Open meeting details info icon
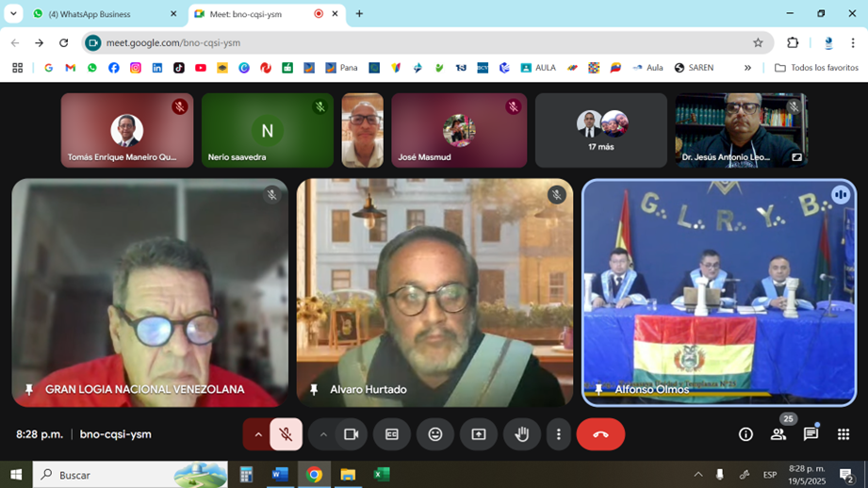The width and height of the screenshot is (868, 488). [x=745, y=434]
